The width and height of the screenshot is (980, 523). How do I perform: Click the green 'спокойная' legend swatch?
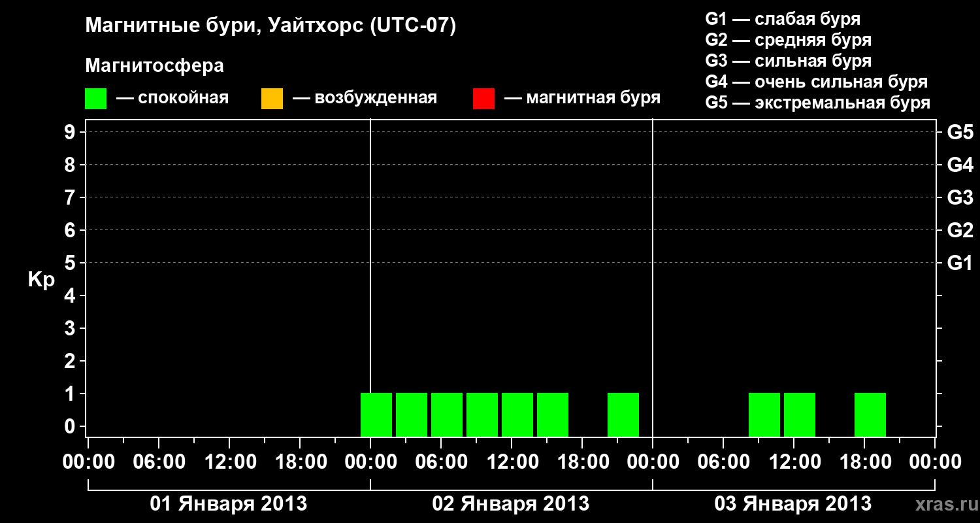click(95, 99)
